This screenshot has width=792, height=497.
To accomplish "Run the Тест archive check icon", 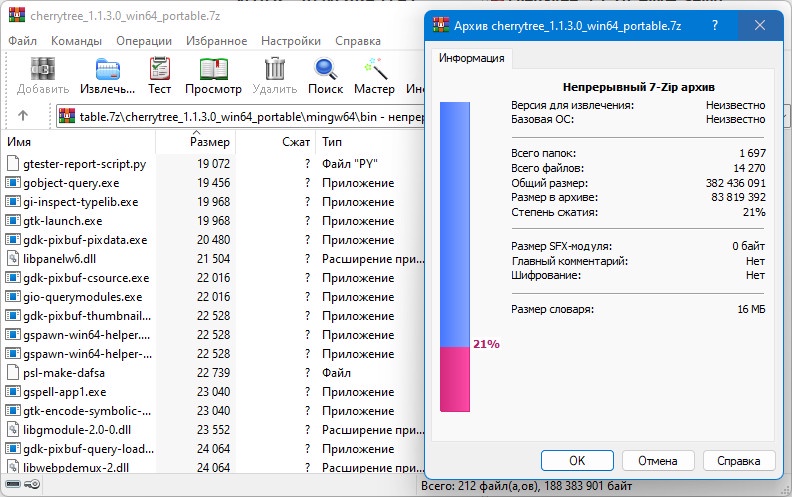I will point(160,69).
